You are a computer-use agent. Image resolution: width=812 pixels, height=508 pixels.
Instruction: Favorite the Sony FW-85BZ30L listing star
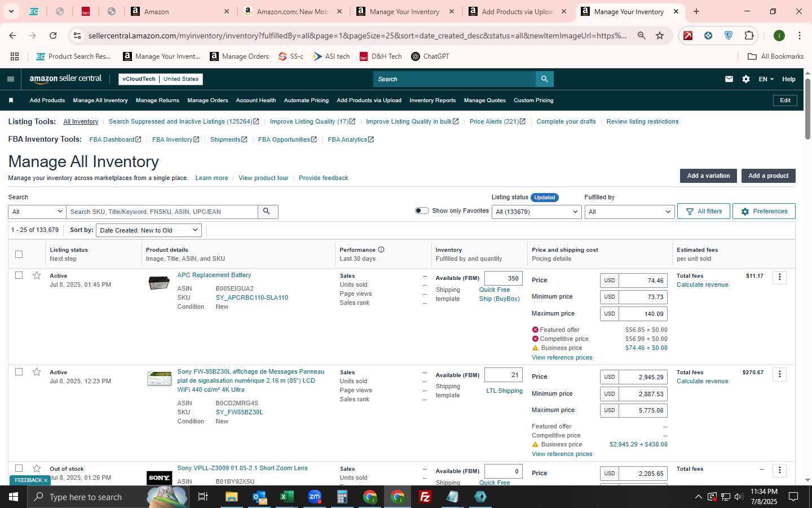coord(37,372)
